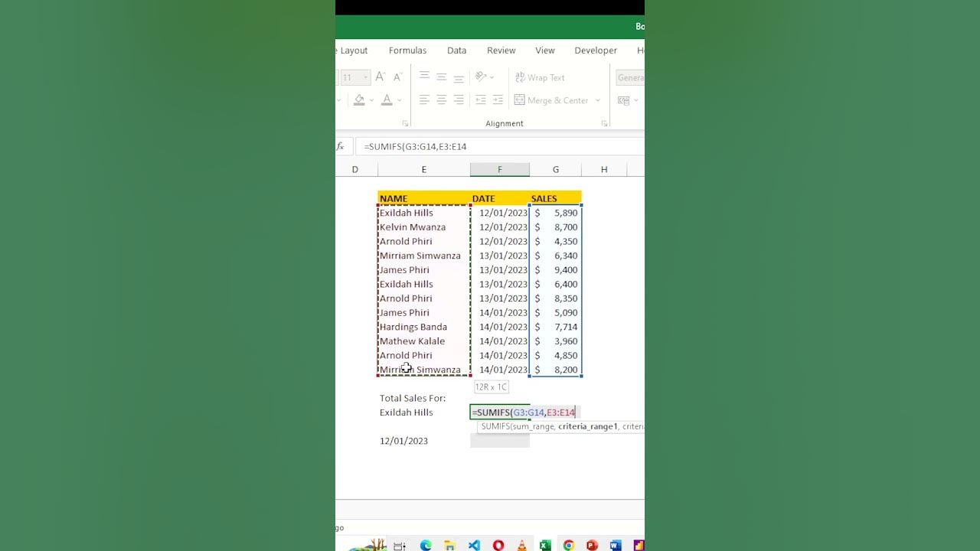
Task: Click in the formula bar showing =SUMIFS
Action: tap(501, 146)
